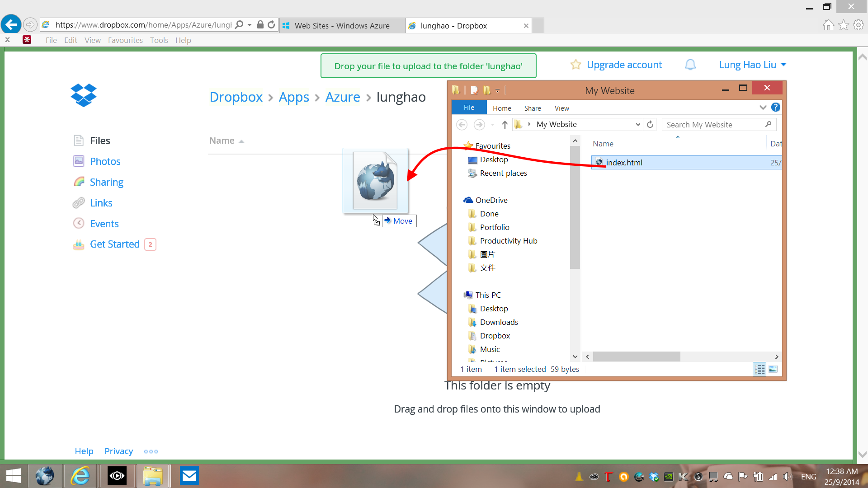868x488 pixels.
Task: Open the address bar autocomplete dropdown arrow
Action: tap(250, 25)
